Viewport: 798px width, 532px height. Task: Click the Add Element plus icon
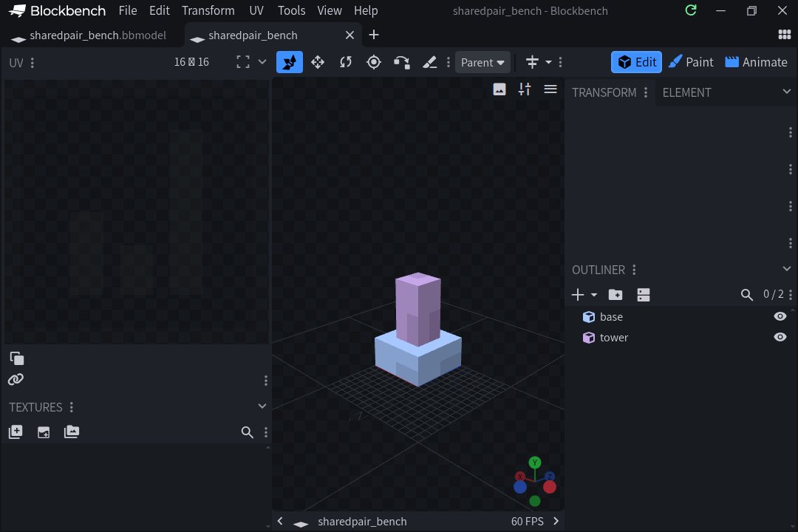pyautogui.click(x=578, y=295)
